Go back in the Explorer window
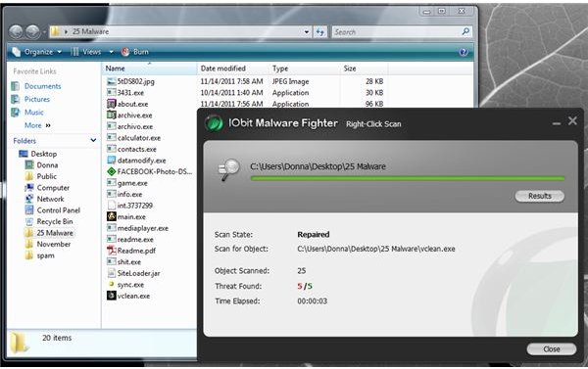 tap(16, 32)
